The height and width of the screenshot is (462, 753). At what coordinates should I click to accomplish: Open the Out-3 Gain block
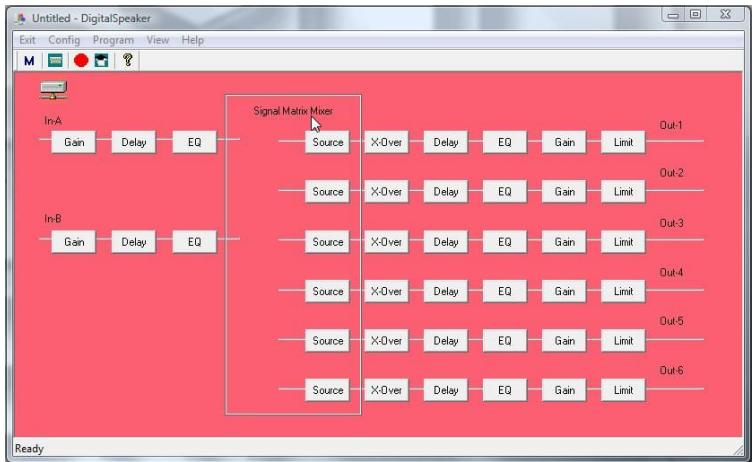(x=564, y=242)
